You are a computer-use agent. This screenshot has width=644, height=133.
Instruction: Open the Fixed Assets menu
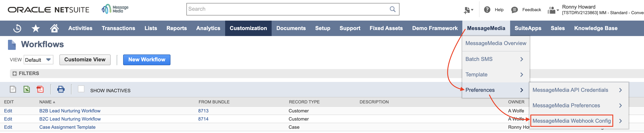coord(386,28)
